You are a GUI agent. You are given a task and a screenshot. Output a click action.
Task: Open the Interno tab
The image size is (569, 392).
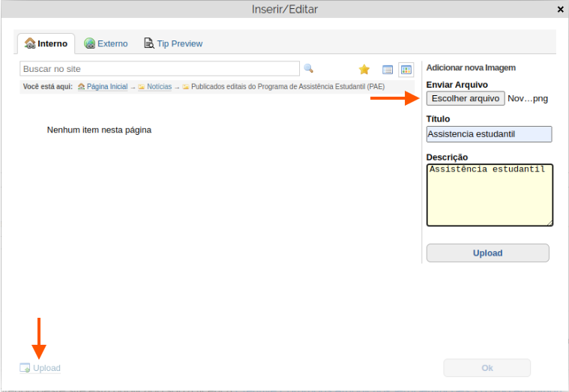[46, 43]
